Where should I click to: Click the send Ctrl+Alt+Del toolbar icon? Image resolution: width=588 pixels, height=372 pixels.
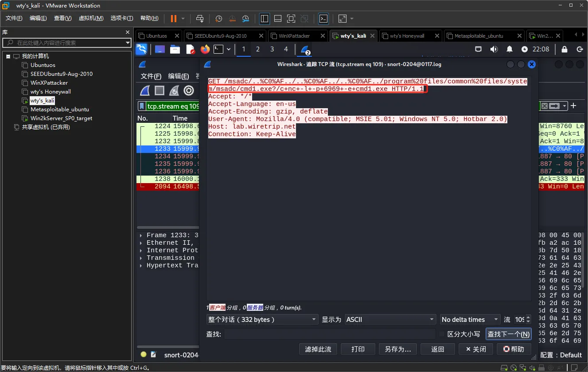(200, 19)
